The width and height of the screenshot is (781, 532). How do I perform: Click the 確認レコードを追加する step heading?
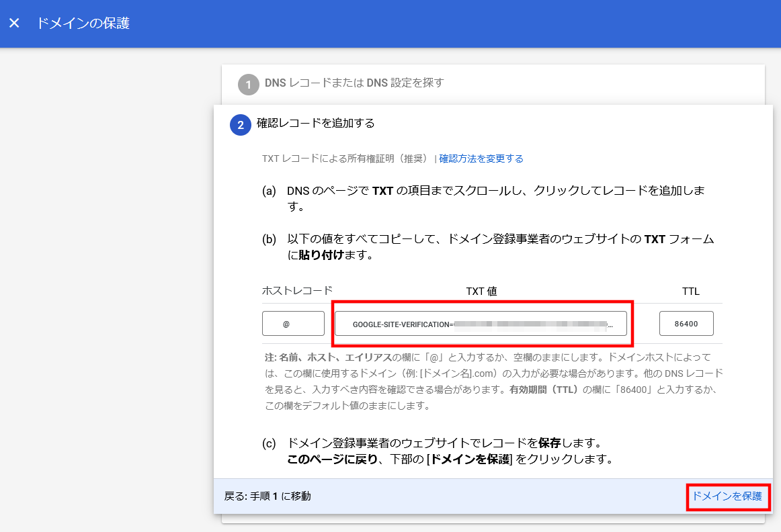(316, 124)
